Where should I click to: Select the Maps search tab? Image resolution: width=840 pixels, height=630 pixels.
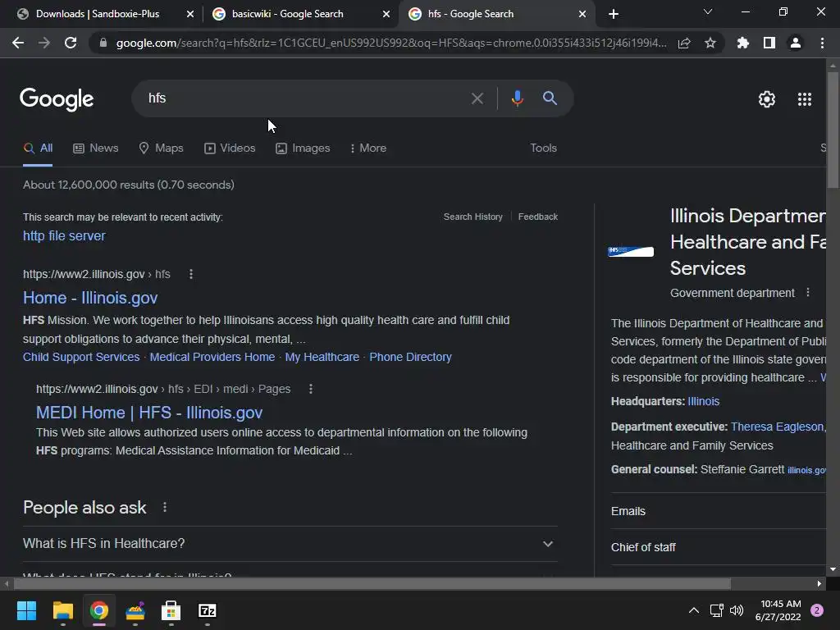pyautogui.click(x=161, y=148)
